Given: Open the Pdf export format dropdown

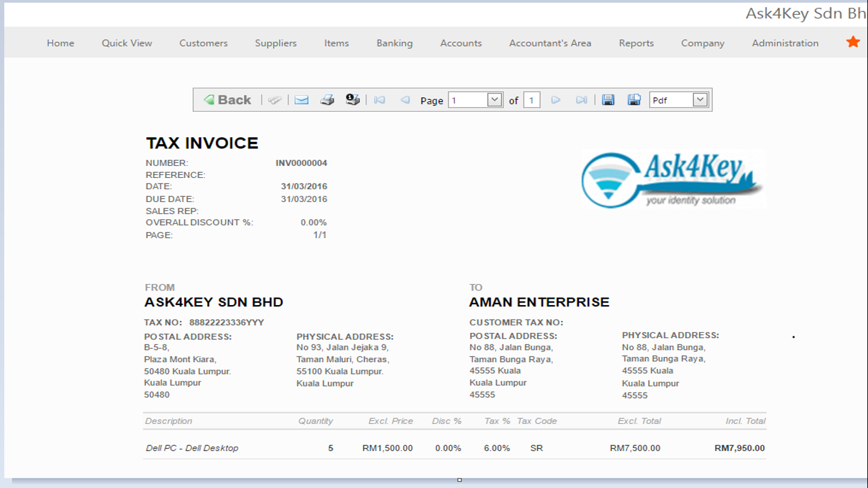Looking at the screenshot, I should [678, 100].
